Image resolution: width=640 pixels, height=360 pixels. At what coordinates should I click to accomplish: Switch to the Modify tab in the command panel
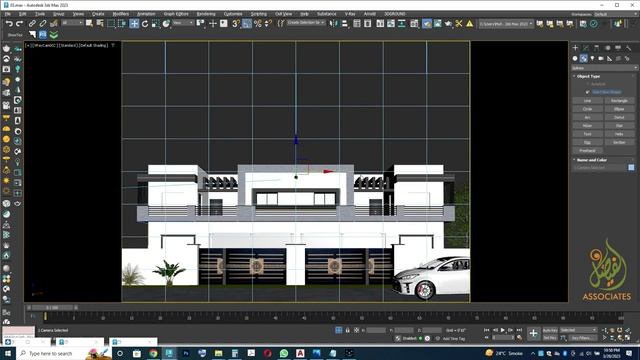coord(586,48)
